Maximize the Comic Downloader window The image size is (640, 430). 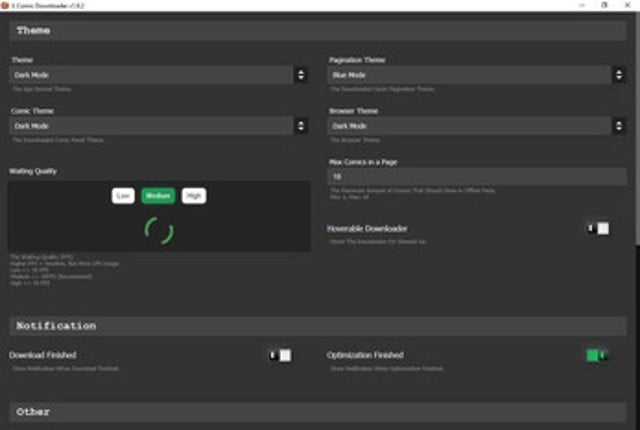point(604,5)
